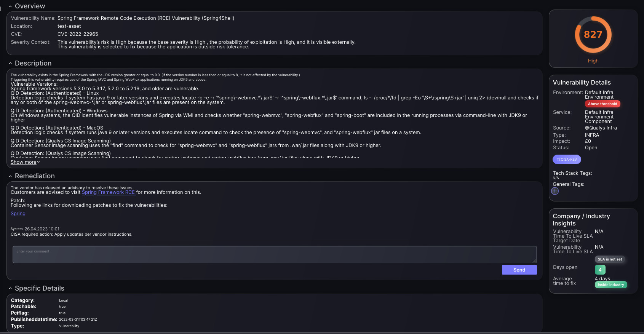Click the green Days open count badge
Screen dimensions: 644x334
click(600, 270)
